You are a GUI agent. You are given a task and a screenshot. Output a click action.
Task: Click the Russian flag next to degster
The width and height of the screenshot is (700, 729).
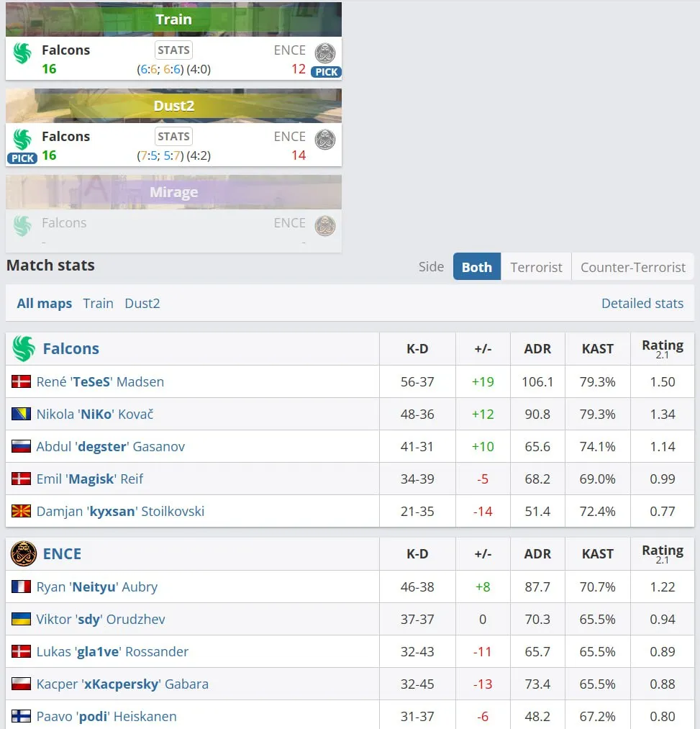point(21,446)
